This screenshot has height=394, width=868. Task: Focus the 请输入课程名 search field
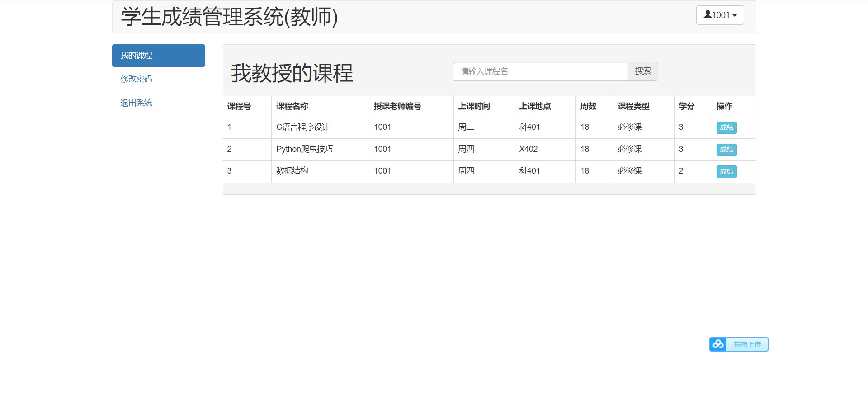pyautogui.click(x=541, y=71)
